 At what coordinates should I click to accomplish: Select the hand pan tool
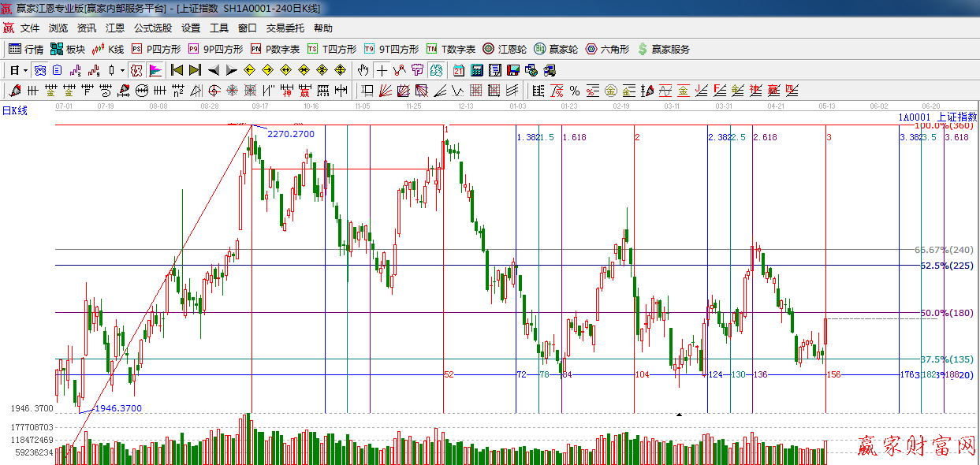pos(363,70)
